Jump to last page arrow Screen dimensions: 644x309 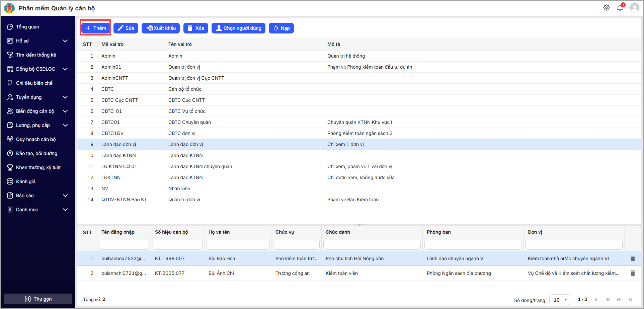pyautogui.click(x=630, y=300)
